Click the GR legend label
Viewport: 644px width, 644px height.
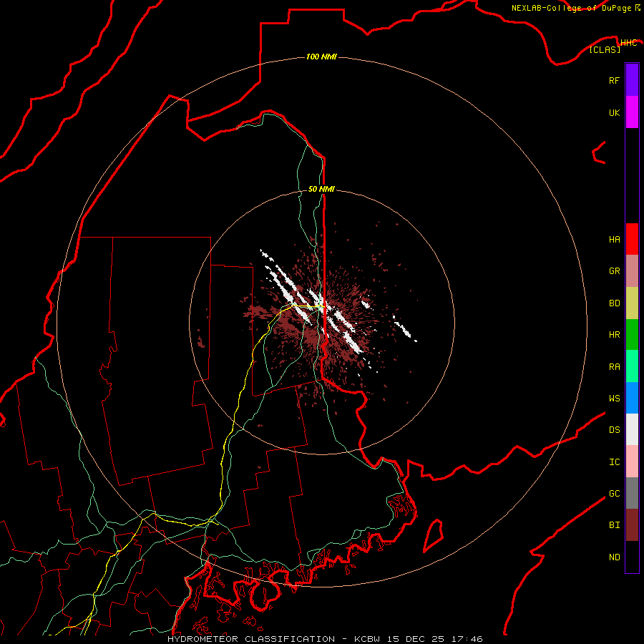[614, 271]
